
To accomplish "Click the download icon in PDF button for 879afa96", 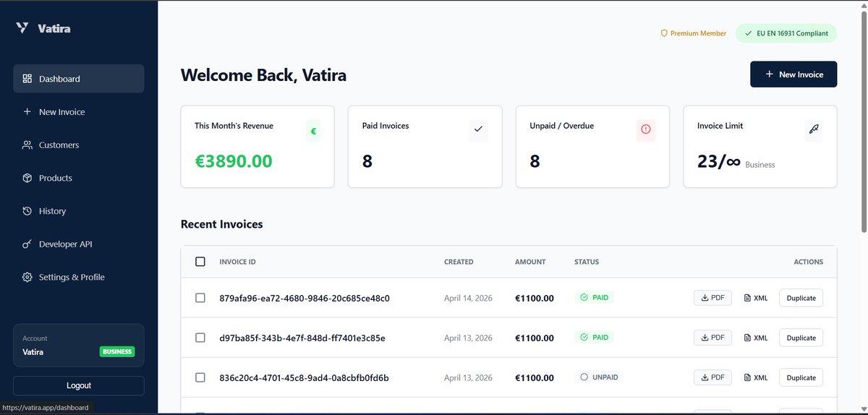I will (x=705, y=298).
